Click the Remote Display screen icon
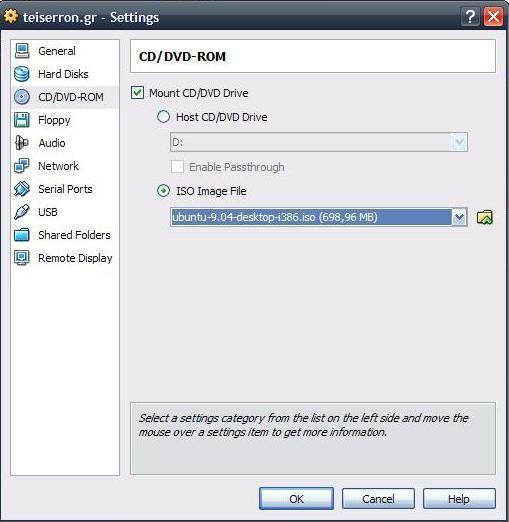 point(22,258)
